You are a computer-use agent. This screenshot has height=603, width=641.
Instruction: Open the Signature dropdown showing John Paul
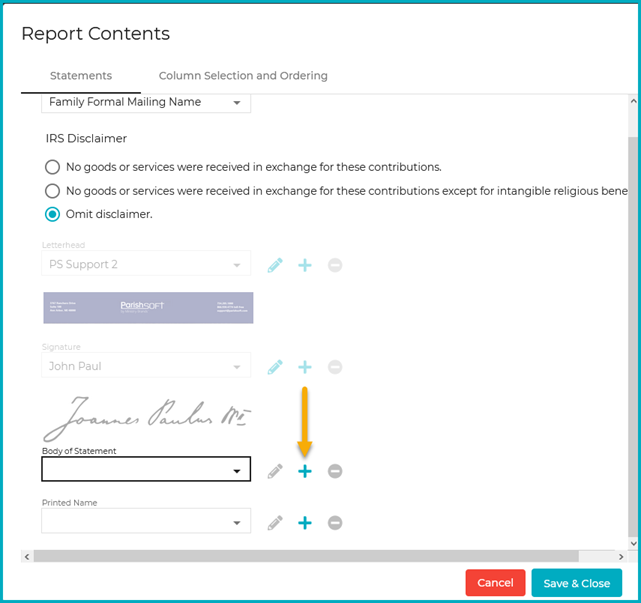[x=146, y=365]
